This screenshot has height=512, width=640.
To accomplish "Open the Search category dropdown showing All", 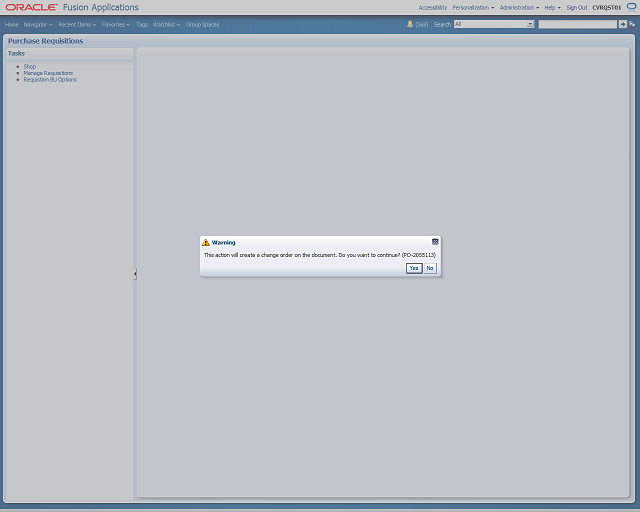I will pyautogui.click(x=494, y=24).
